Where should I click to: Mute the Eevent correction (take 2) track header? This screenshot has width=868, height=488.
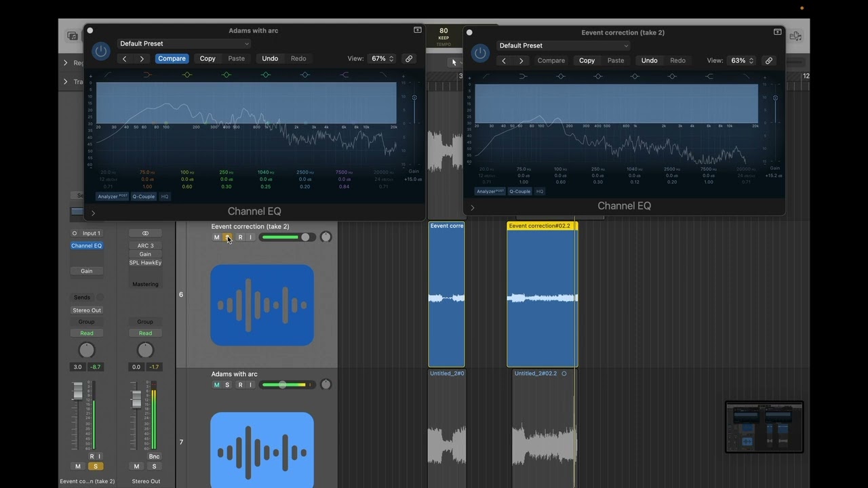point(216,237)
